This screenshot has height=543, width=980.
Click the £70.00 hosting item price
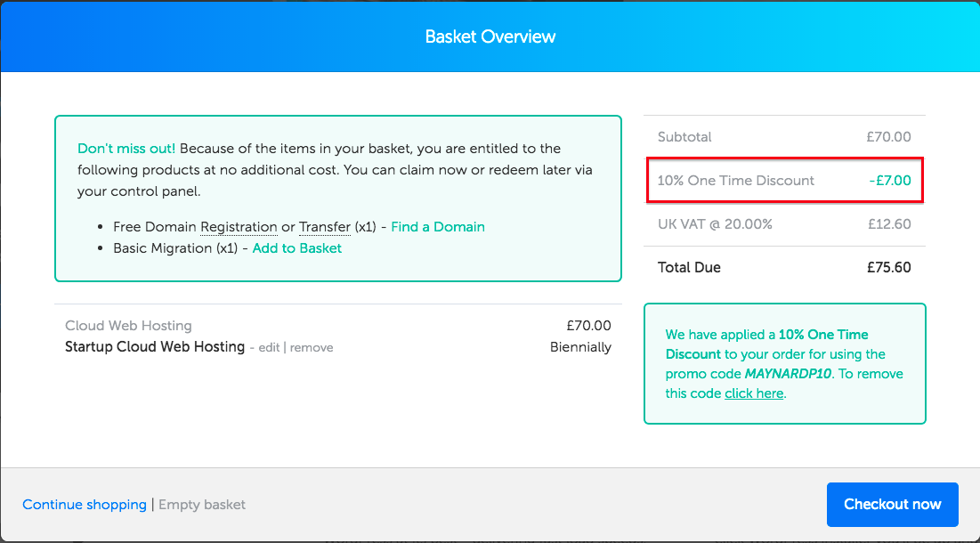[588, 326]
